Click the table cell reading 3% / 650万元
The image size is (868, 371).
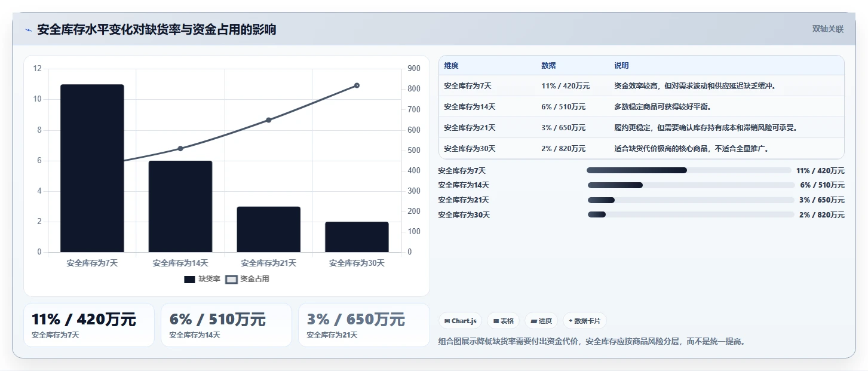pyautogui.click(x=563, y=128)
